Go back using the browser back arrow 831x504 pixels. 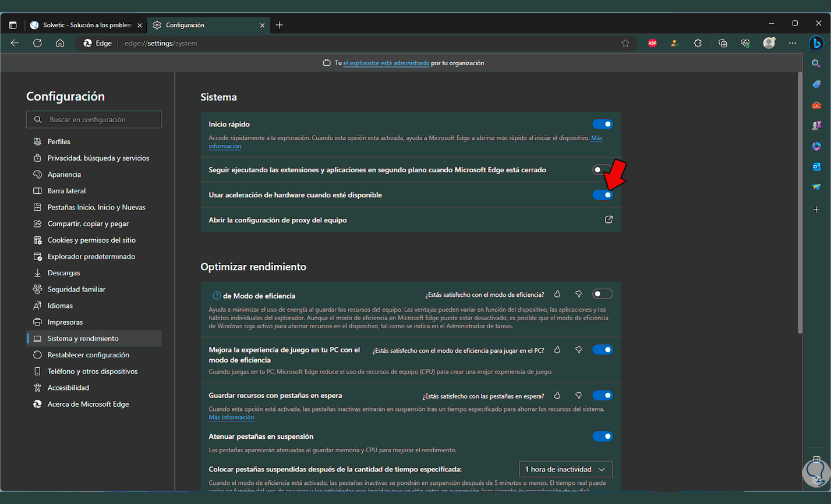click(15, 43)
